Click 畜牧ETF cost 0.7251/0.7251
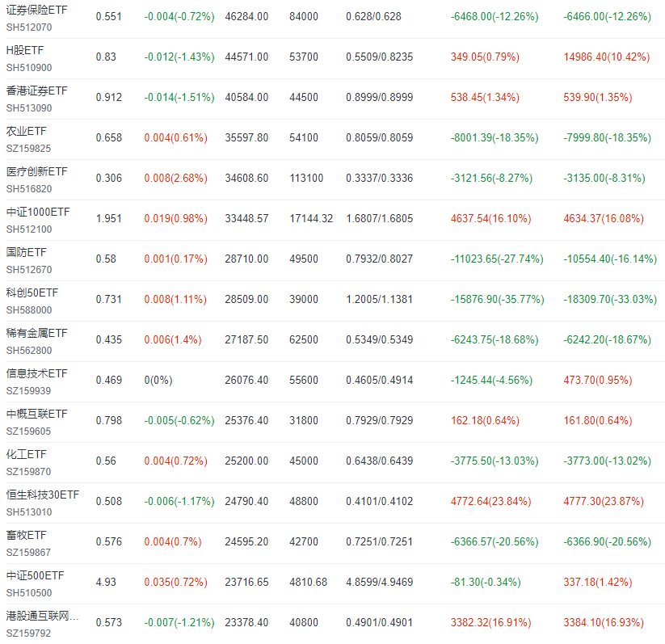Viewport: 665px width, 644px height. click(380, 541)
